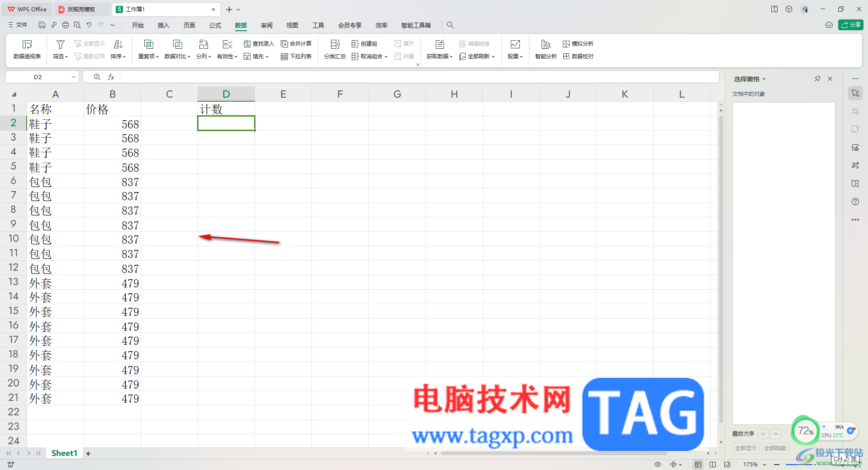Open the 数据透视表 pivot table tool
The width and height of the screenshot is (868, 470).
27,49
